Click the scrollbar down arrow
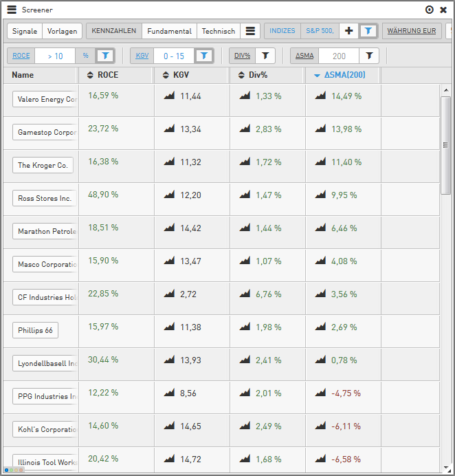The width and height of the screenshot is (455, 476). (446, 468)
